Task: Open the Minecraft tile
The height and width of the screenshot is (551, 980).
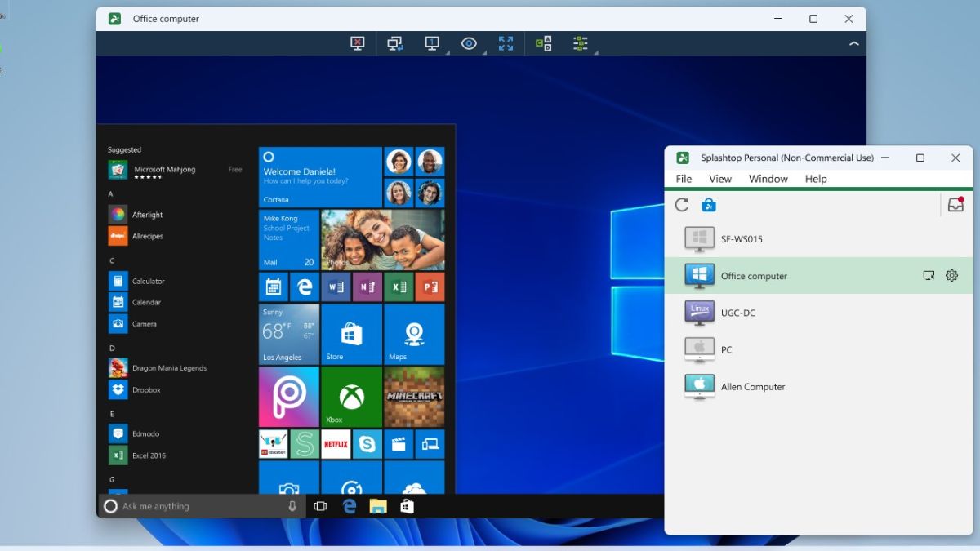Action: (x=414, y=397)
